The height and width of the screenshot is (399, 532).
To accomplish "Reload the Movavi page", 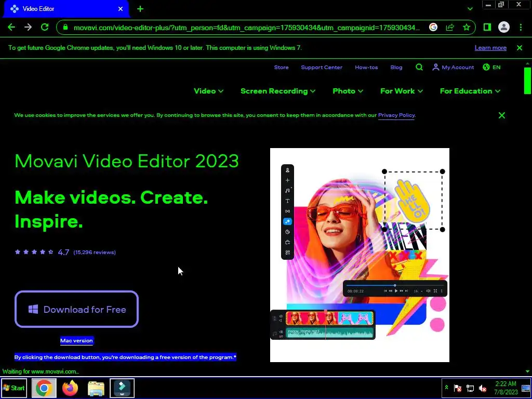I will (45, 27).
